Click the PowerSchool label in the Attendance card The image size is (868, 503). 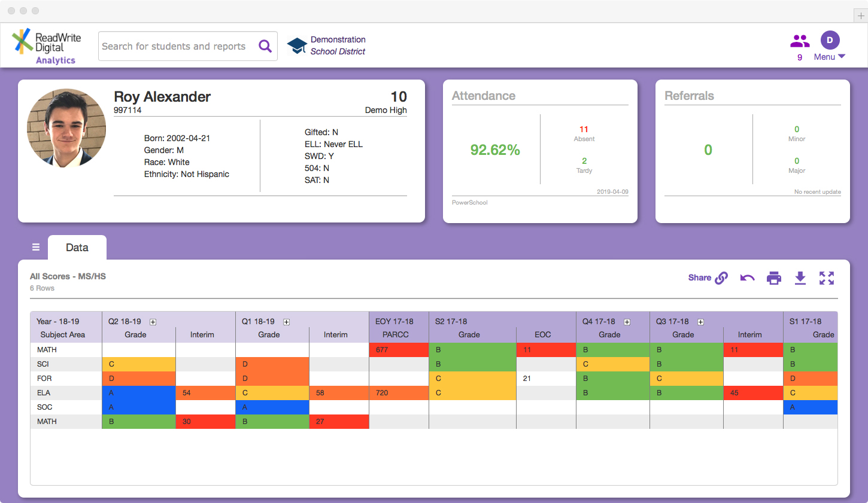[469, 202]
